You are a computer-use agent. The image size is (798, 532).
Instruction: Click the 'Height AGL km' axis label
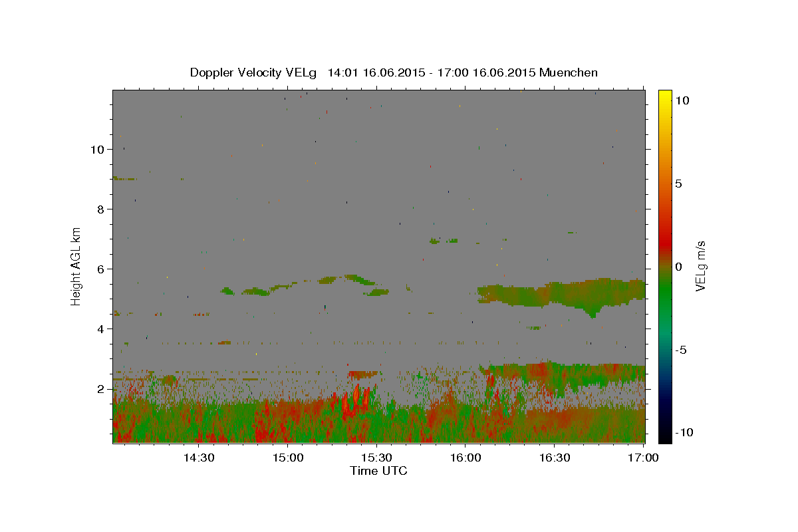click(76, 266)
